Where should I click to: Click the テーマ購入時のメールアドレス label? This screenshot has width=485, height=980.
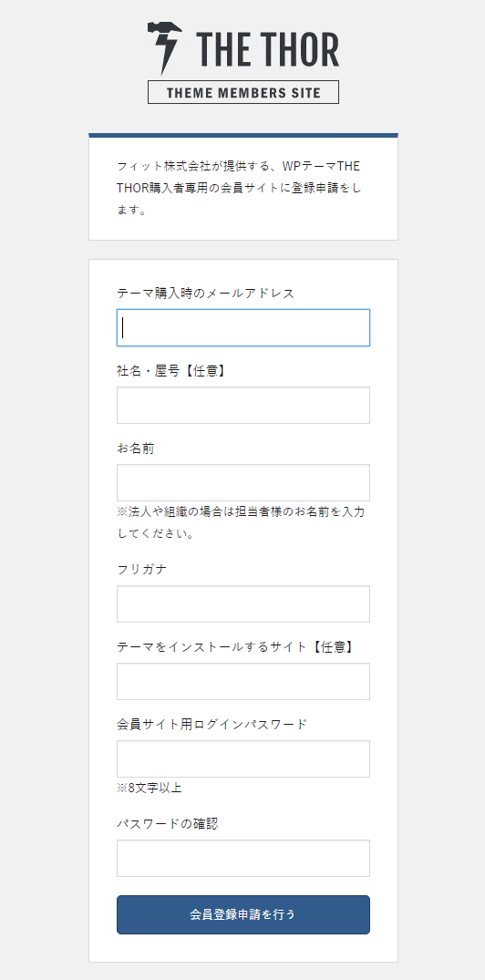206,294
